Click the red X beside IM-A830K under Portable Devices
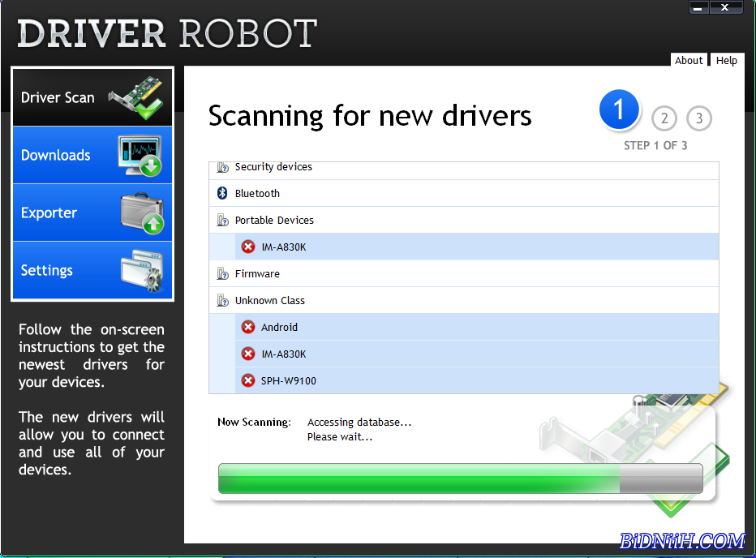756x558 pixels. coord(248,247)
